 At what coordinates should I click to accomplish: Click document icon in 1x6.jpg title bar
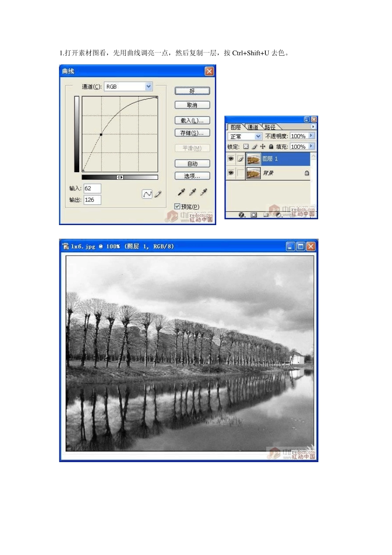point(66,247)
